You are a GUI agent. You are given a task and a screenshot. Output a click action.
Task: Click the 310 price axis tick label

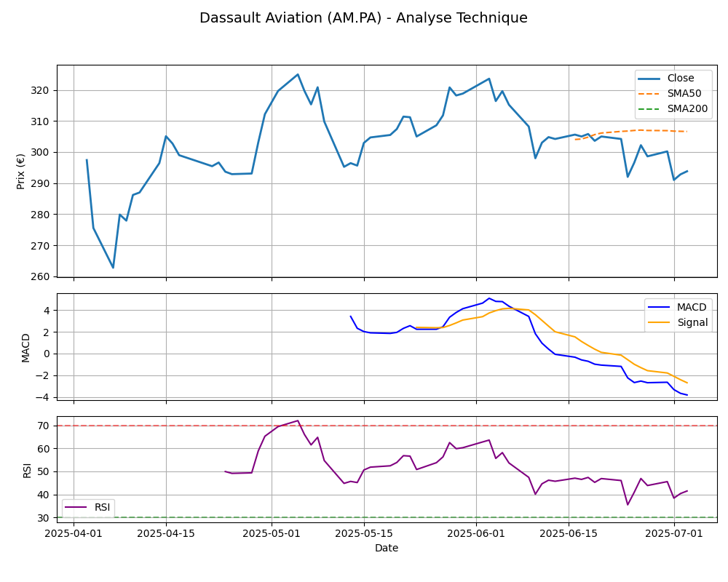(x=40, y=121)
